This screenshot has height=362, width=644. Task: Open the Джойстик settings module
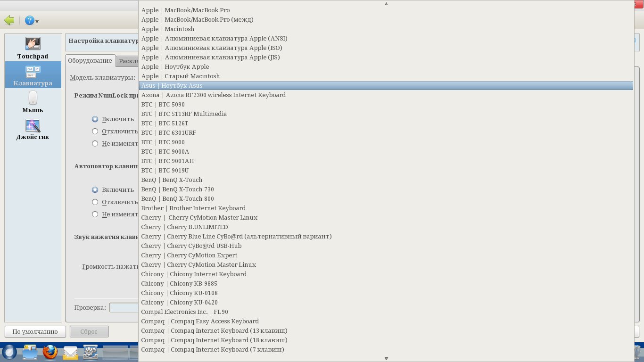coord(33,129)
